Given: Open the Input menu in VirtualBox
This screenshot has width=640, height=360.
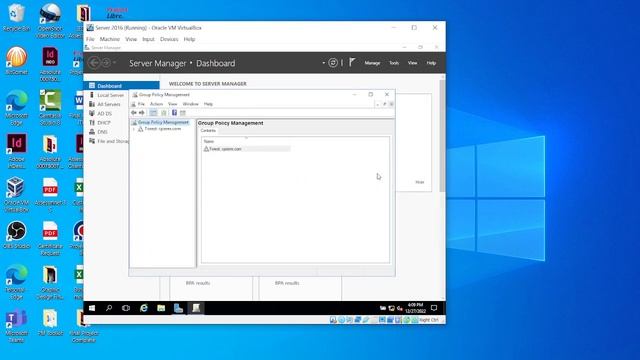Looking at the screenshot, I should [148, 39].
